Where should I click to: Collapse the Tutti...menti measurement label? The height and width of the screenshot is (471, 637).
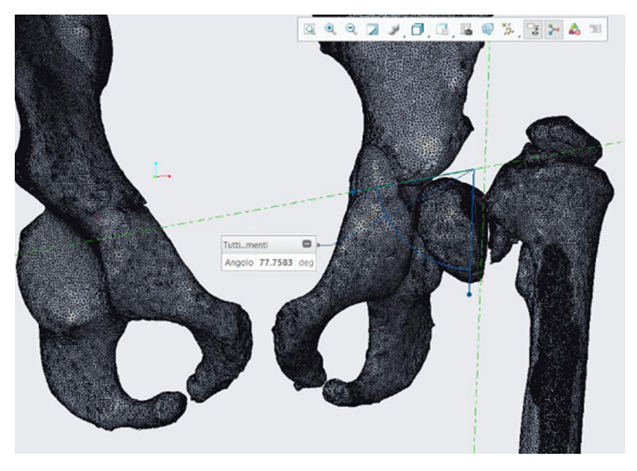pos(305,244)
